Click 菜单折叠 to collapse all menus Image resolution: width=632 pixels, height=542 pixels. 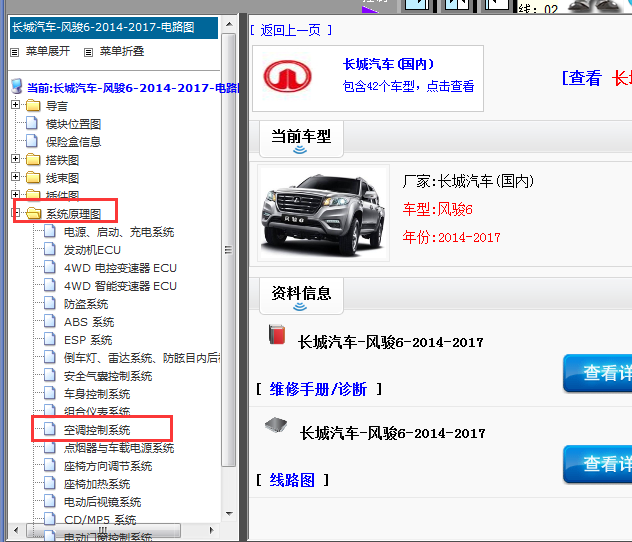122,51
